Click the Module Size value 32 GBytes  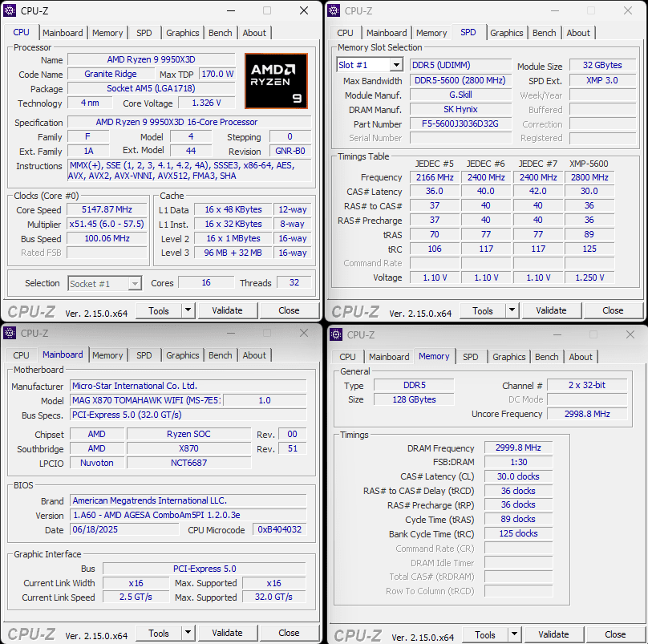pos(602,65)
